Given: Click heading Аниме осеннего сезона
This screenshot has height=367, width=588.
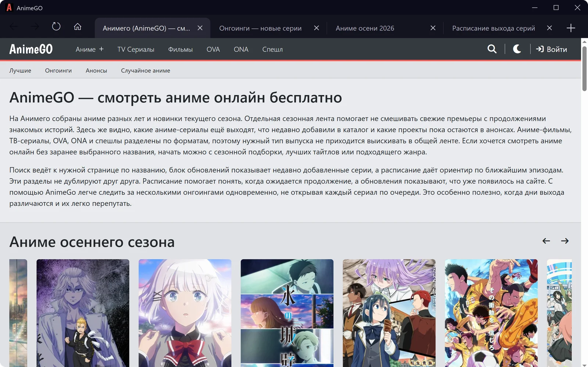Looking at the screenshot, I should tap(92, 242).
